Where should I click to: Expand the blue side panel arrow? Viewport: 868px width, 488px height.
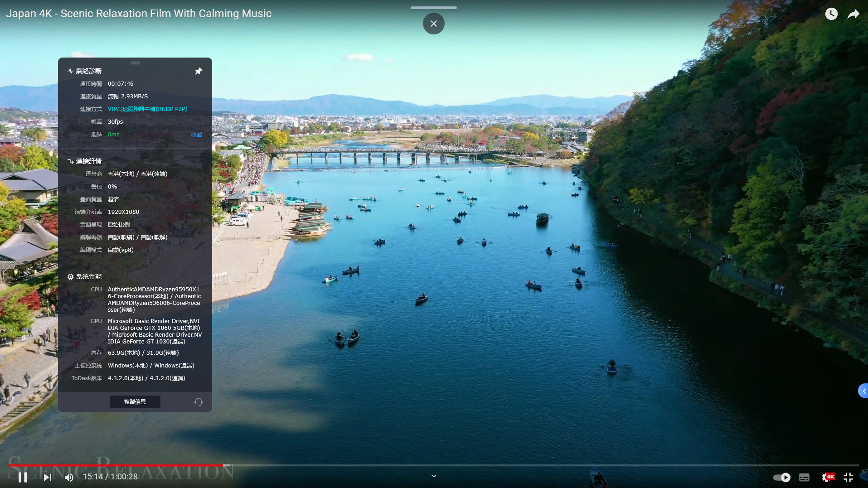coord(863,391)
